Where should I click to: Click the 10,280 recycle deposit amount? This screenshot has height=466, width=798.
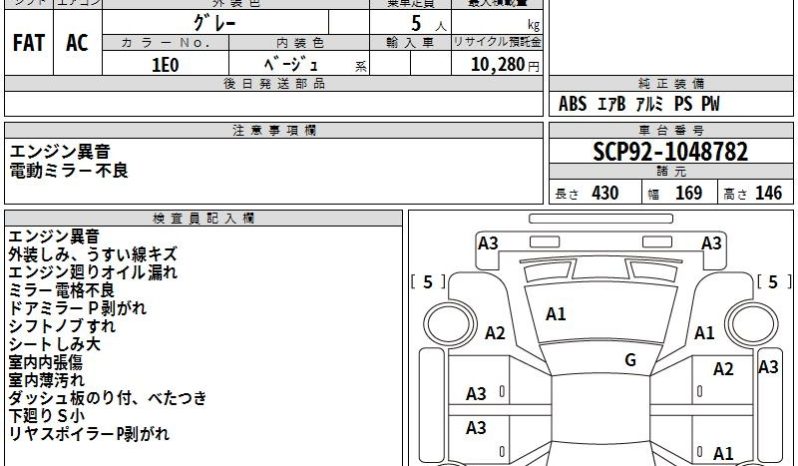(x=501, y=64)
